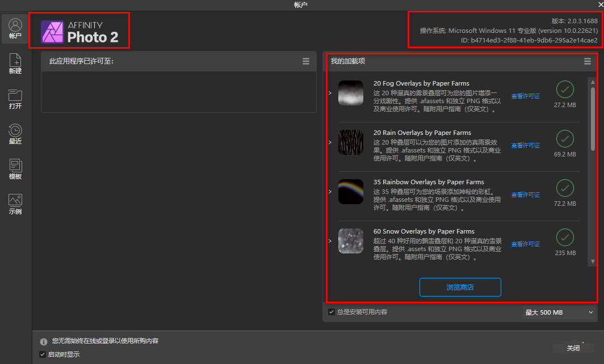This screenshot has height=364, width=604.
Task: Click the 关闭 button
Action: click(573, 348)
